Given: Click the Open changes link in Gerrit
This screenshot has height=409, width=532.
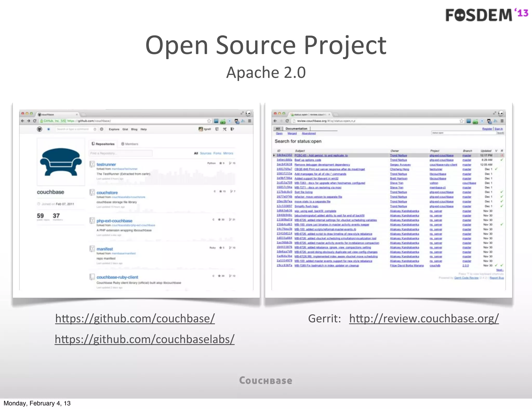Looking at the screenshot, I should pyautogui.click(x=279, y=133).
